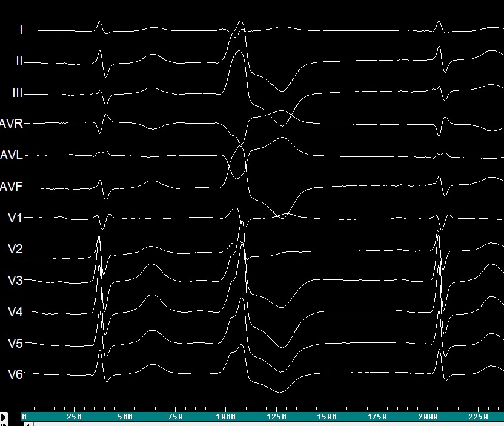Click the 2250 mark on the time ruler
The height and width of the screenshot is (426, 504).
[479, 417]
